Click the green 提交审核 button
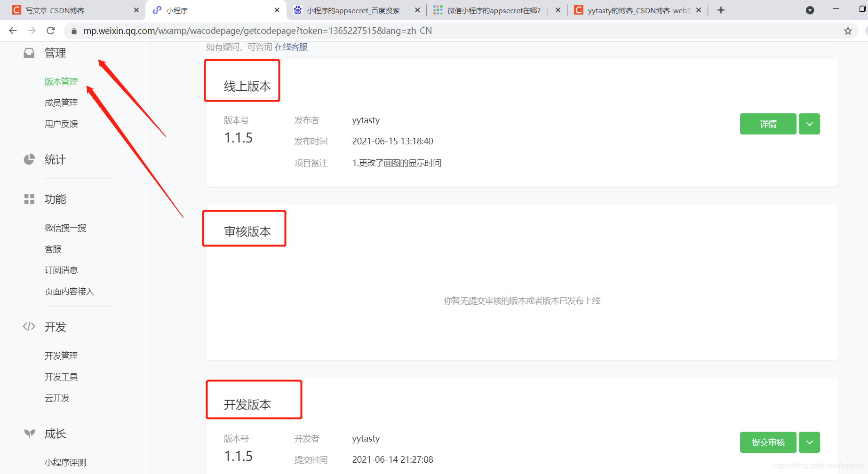The image size is (868, 474). tap(768, 442)
